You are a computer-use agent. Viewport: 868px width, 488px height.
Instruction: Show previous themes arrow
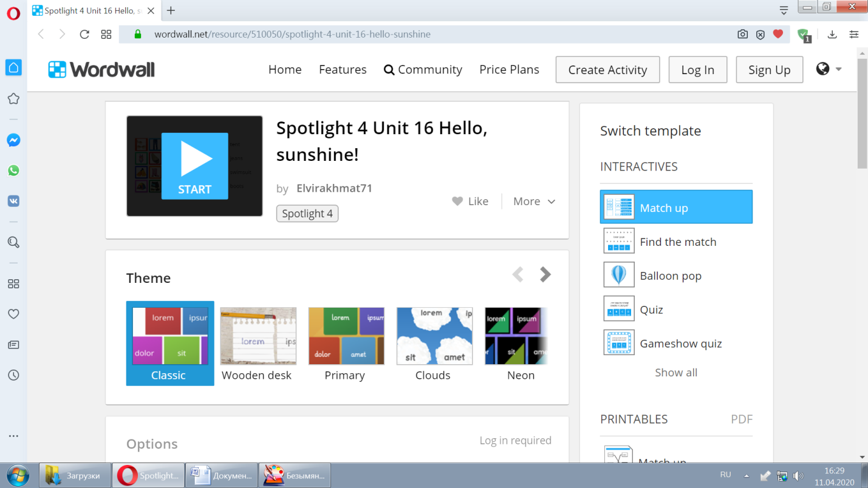point(518,274)
